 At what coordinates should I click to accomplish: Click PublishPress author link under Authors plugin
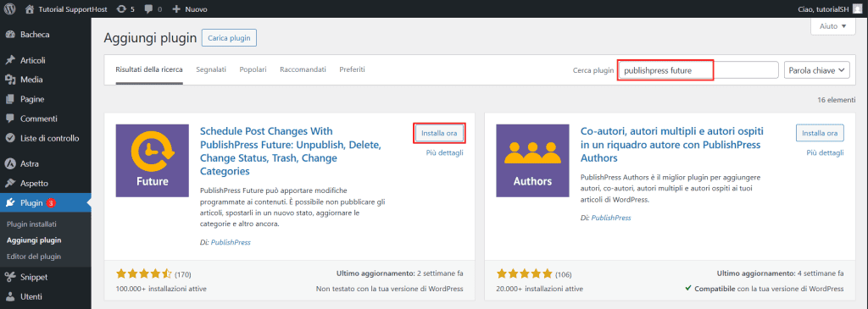pos(611,218)
